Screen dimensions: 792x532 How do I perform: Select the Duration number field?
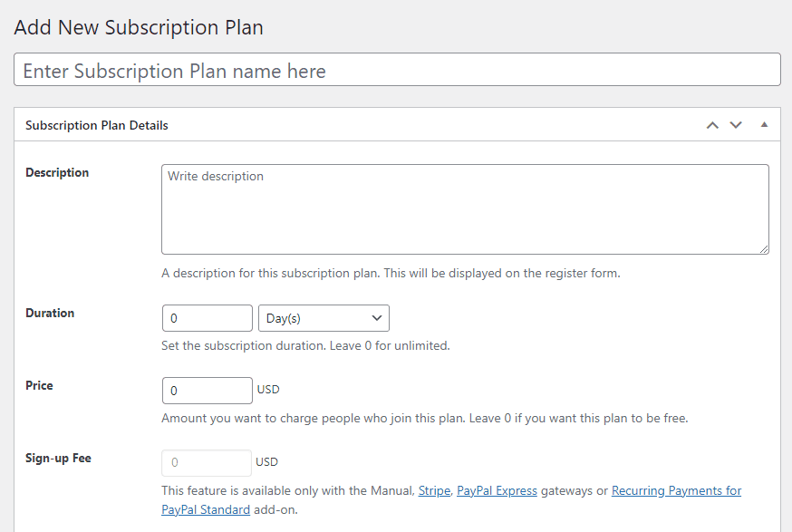(207, 318)
